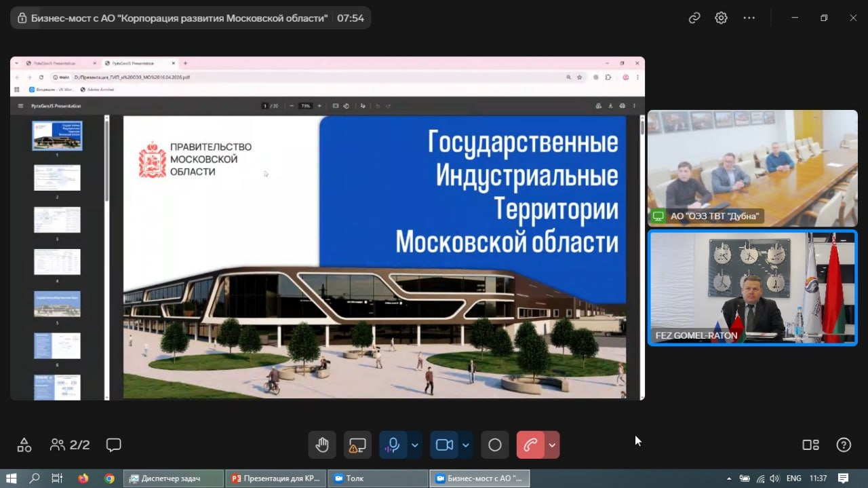Expand microphone options dropdown arrow

415,445
